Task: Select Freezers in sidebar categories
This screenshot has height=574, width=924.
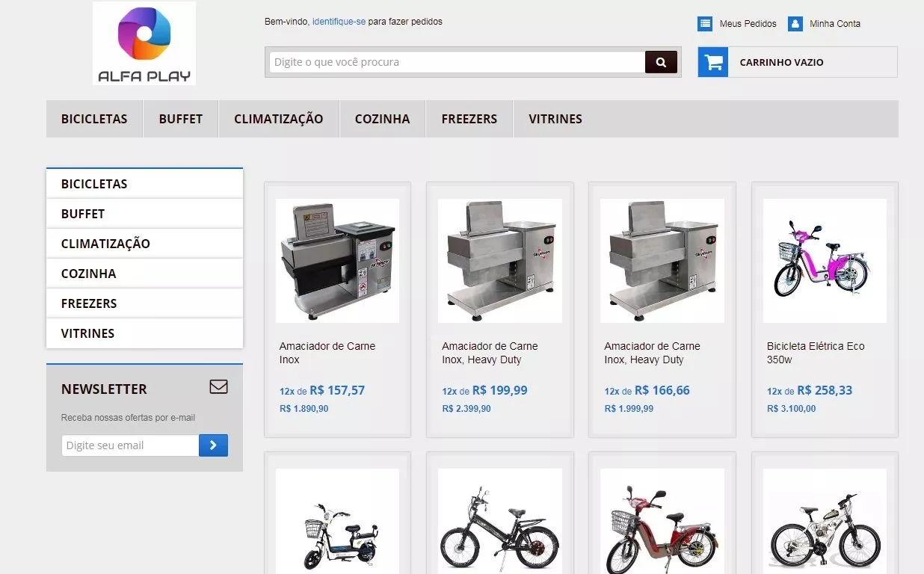Action: tap(144, 303)
